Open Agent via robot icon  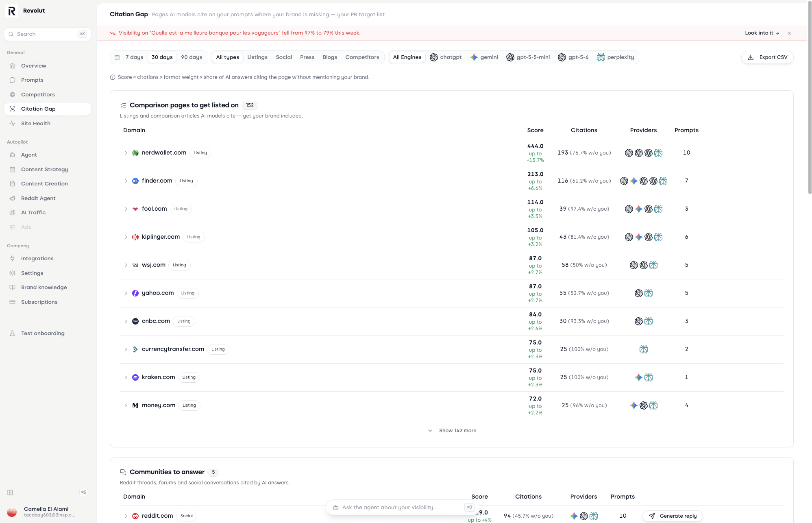tap(13, 155)
